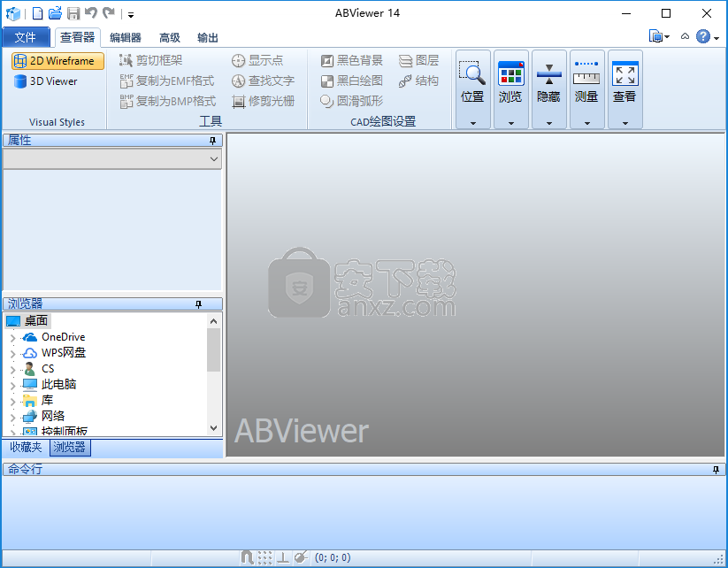Toggle 显示点 show points

click(x=257, y=60)
